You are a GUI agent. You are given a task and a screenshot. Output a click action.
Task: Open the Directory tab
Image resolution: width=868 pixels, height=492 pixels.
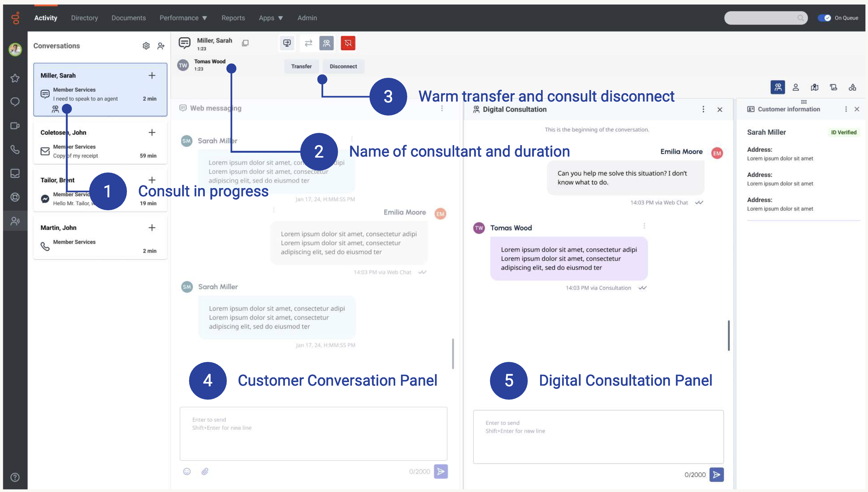tap(85, 18)
